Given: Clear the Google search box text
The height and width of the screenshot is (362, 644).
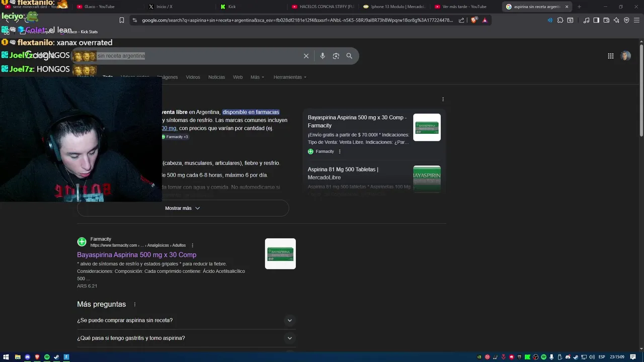Looking at the screenshot, I should point(306,56).
